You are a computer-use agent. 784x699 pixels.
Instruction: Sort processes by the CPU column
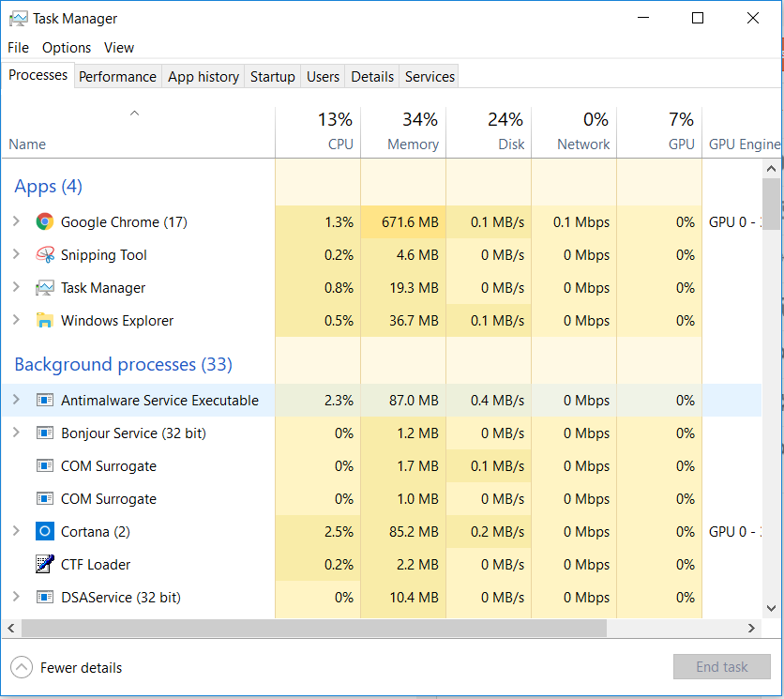click(317, 131)
